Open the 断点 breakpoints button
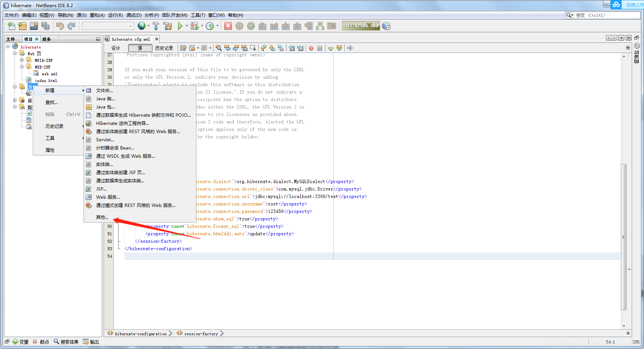Screen dimensions: 644x349 coord(41,342)
